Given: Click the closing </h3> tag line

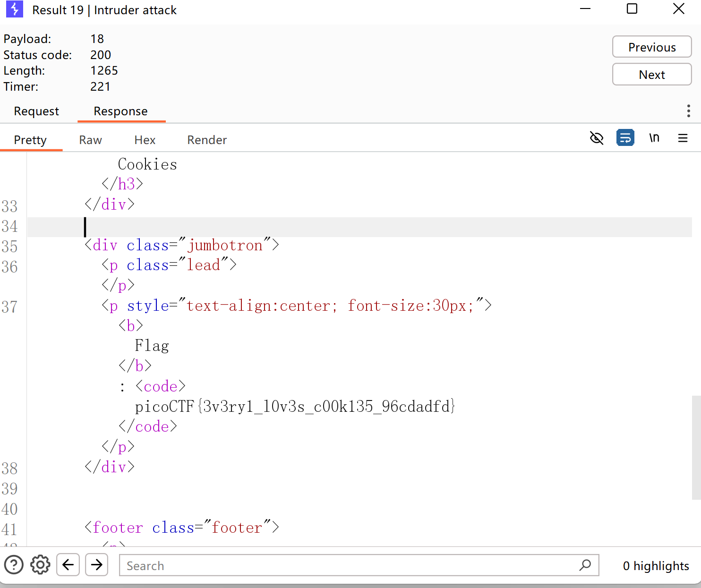Looking at the screenshot, I should pyautogui.click(x=122, y=184).
